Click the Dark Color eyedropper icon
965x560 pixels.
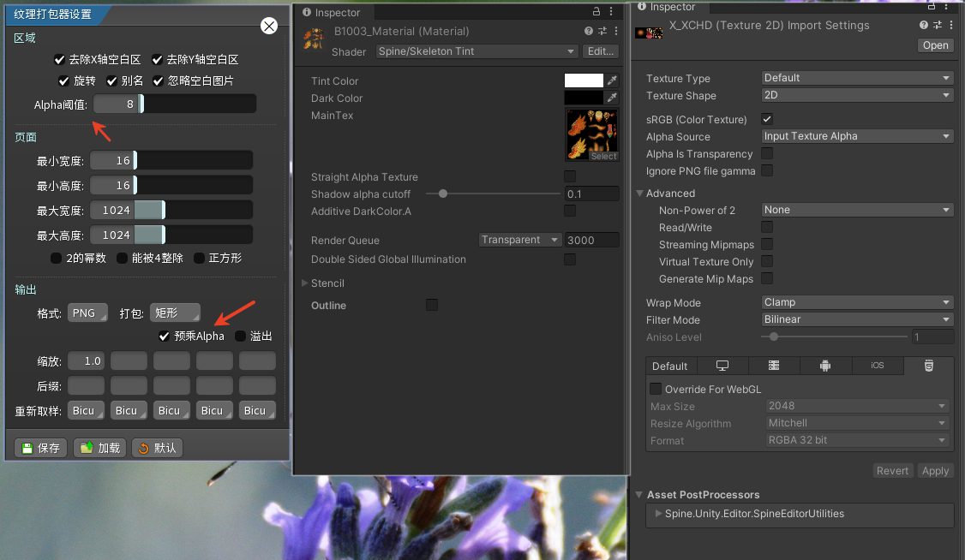tap(612, 98)
